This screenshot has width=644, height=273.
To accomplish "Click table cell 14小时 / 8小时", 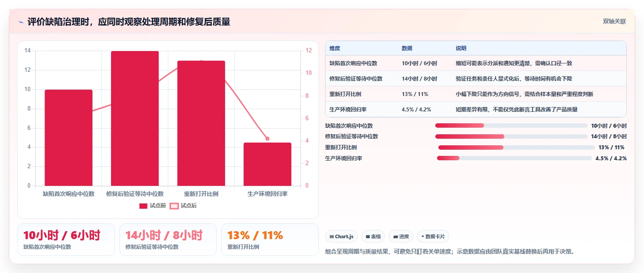I will point(419,79).
